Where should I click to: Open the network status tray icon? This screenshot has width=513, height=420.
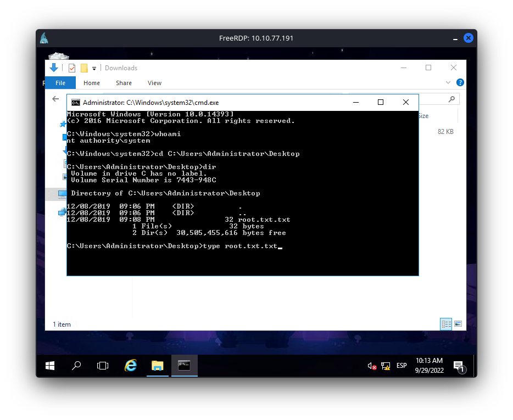(x=386, y=366)
